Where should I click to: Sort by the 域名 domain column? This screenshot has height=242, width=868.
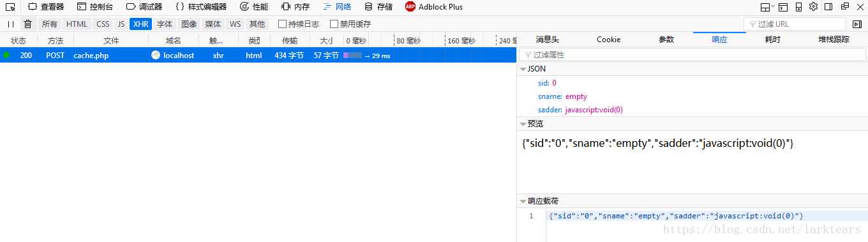174,40
